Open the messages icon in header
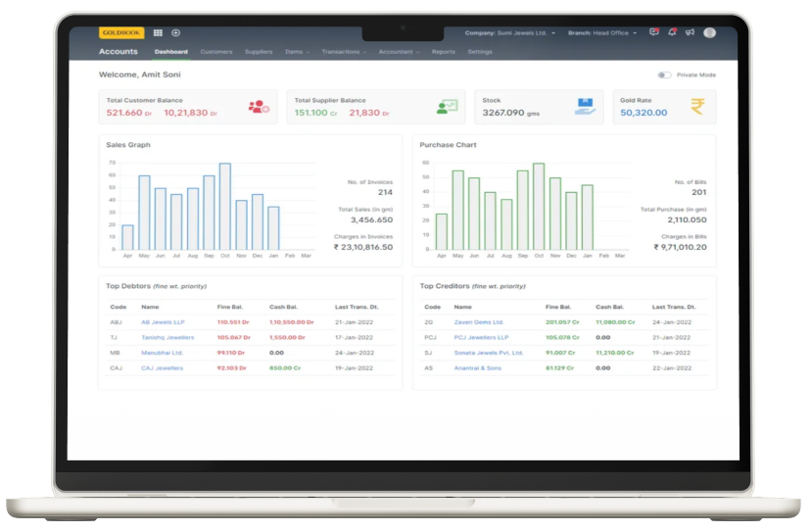Viewport: 812px width, 532px height. pos(654,32)
